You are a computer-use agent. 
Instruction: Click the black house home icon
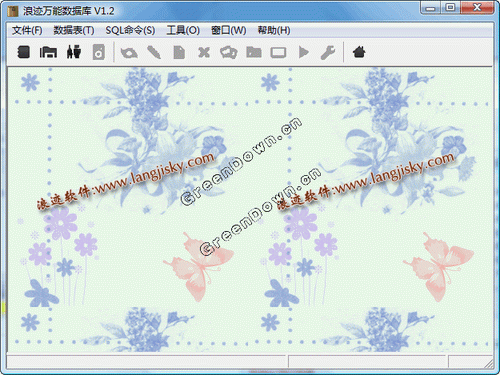[x=359, y=52]
